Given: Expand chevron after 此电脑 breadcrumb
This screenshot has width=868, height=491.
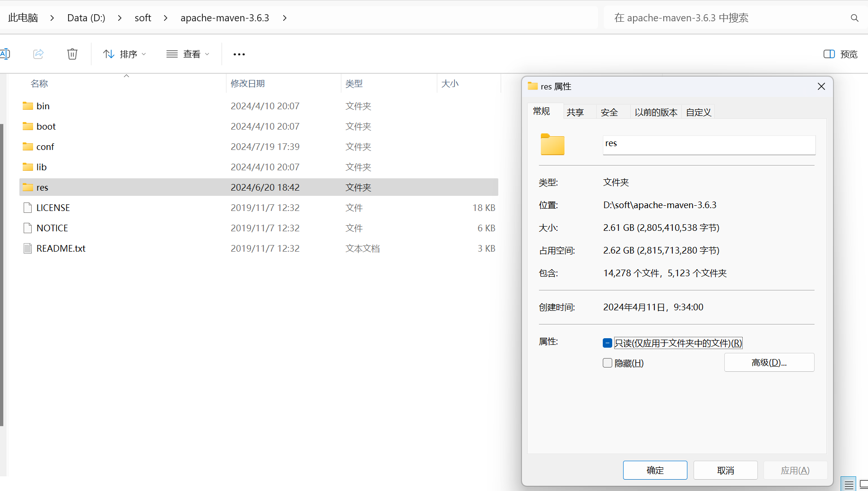Looking at the screenshot, I should (x=52, y=18).
